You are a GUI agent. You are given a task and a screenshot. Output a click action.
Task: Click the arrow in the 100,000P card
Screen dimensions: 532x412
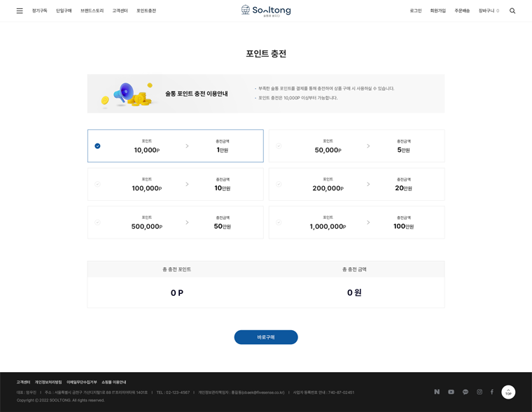(x=187, y=184)
